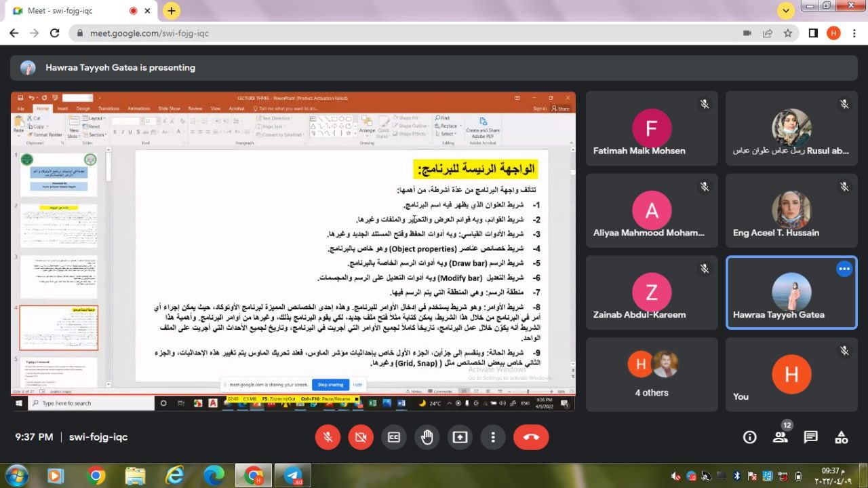Click the raise hand icon

(427, 437)
